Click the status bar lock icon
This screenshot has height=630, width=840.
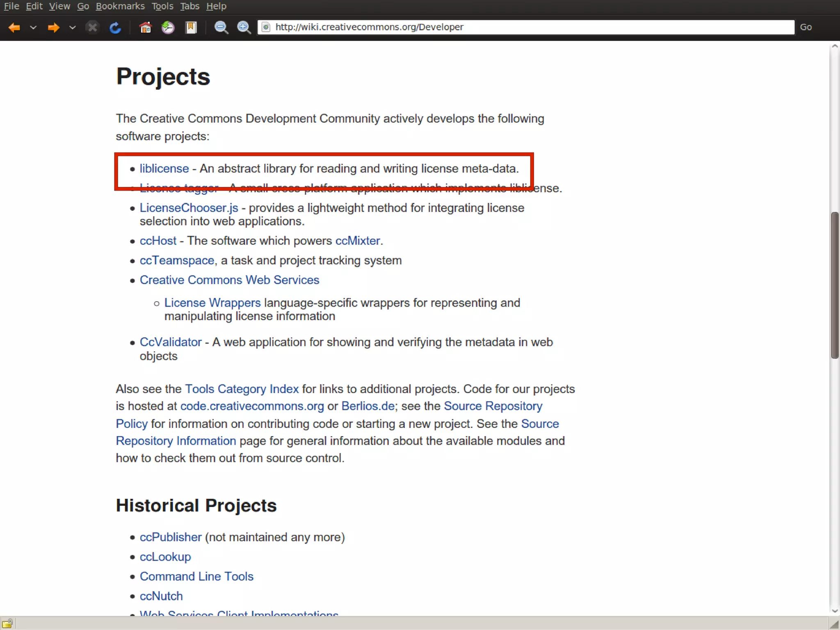click(x=7, y=623)
